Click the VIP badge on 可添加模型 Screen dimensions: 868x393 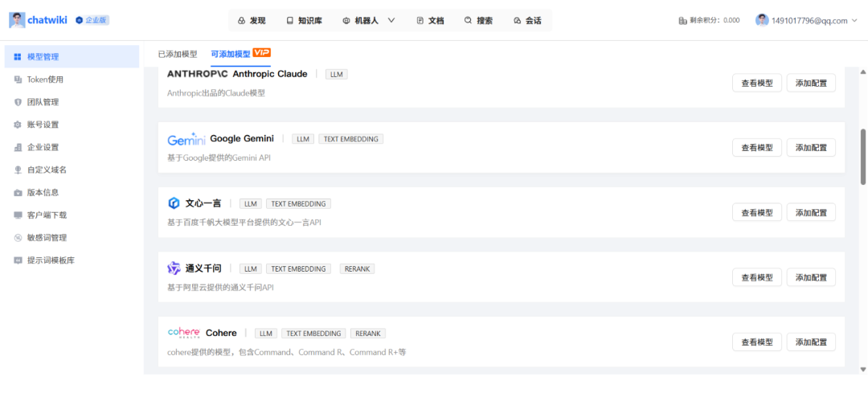[x=262, y=53]
